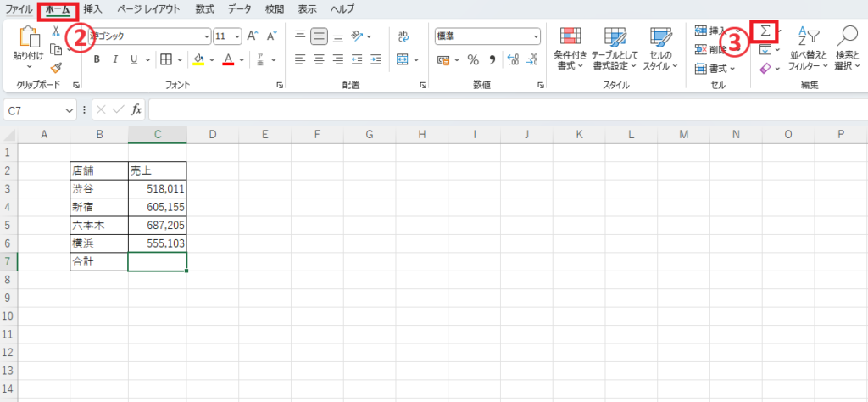Decrease font size with small A icon
868x402 pixels.
pos(271,36)
